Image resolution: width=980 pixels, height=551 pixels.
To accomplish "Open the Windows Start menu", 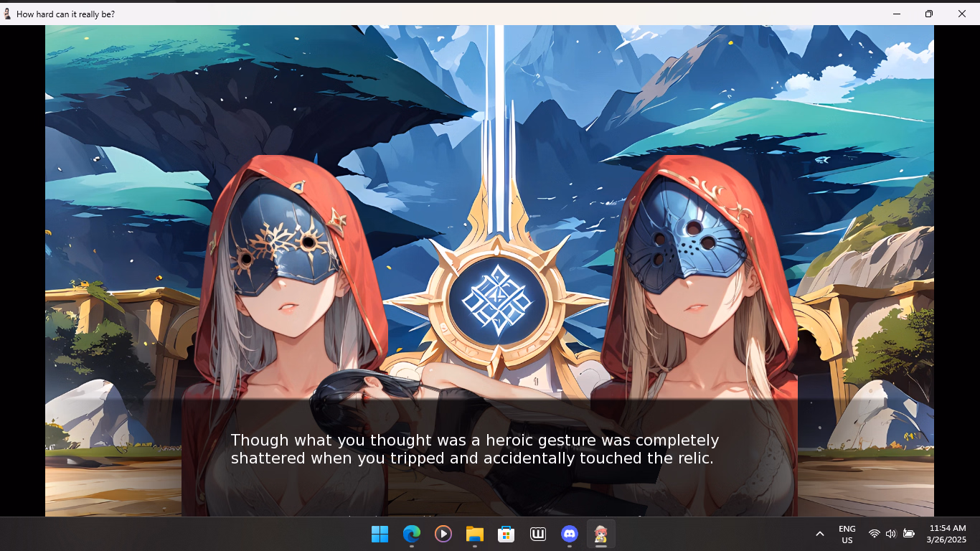I will tap(380, 534).
